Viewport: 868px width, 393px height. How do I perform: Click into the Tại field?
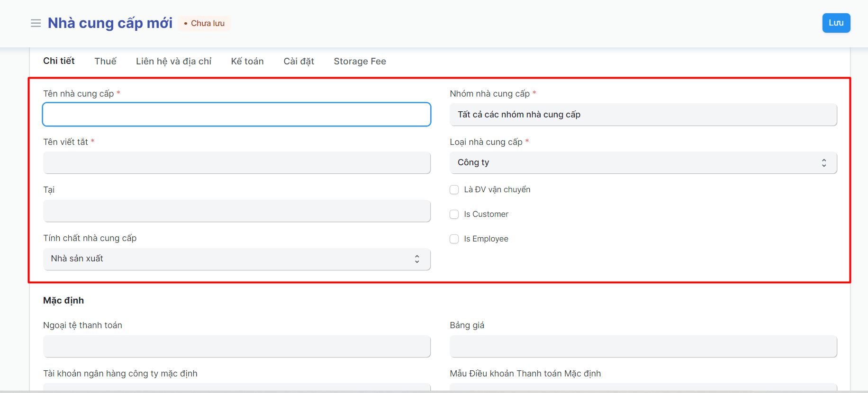coord(236,211)
